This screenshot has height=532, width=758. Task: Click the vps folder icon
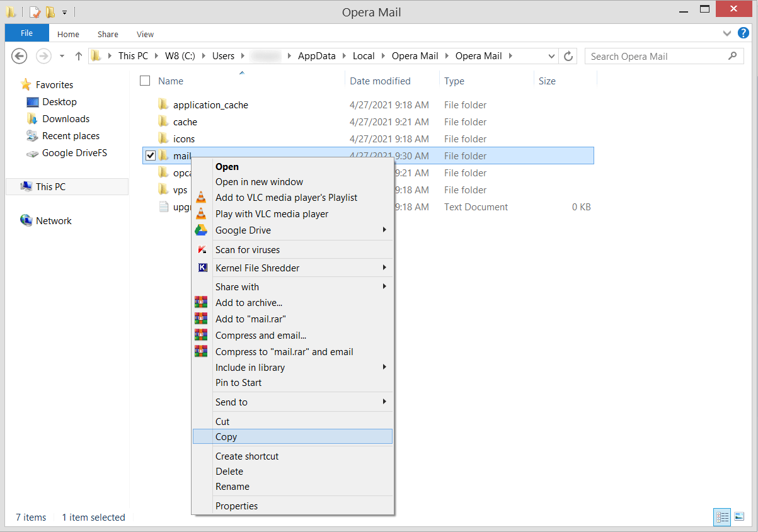pyautogui.click(x=163, y=190)
